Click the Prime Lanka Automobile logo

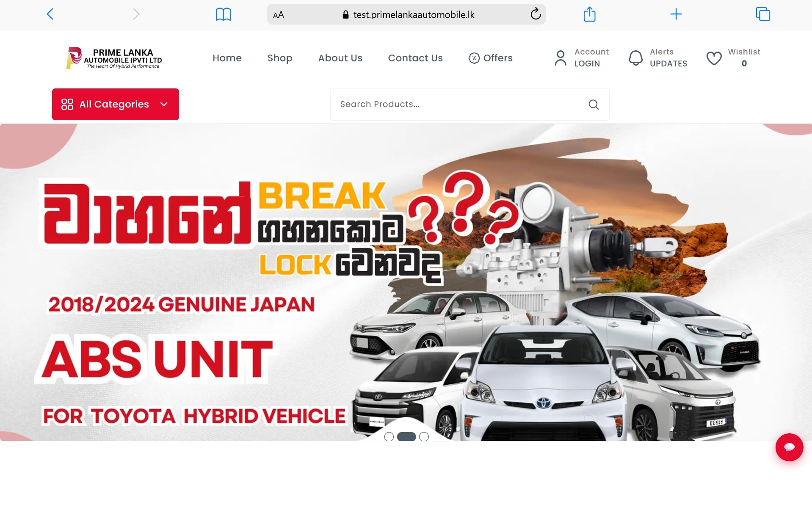[x=114, y=58]
